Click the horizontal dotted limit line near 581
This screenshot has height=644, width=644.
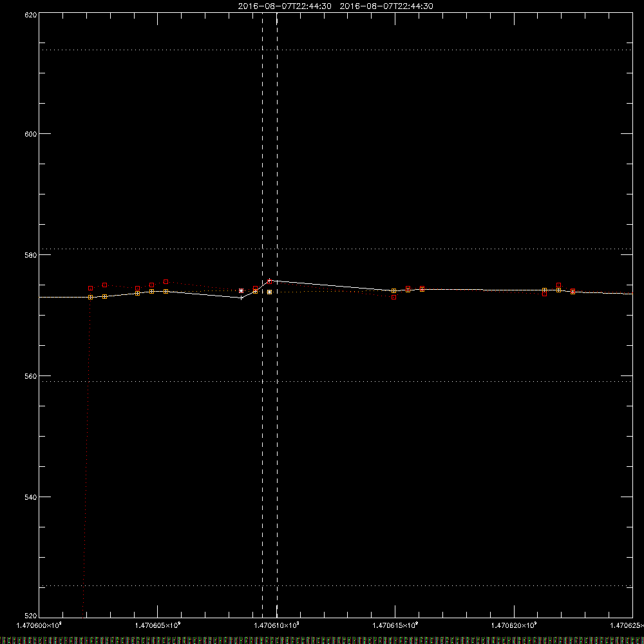pyautogui.click(x=336, y=249)
